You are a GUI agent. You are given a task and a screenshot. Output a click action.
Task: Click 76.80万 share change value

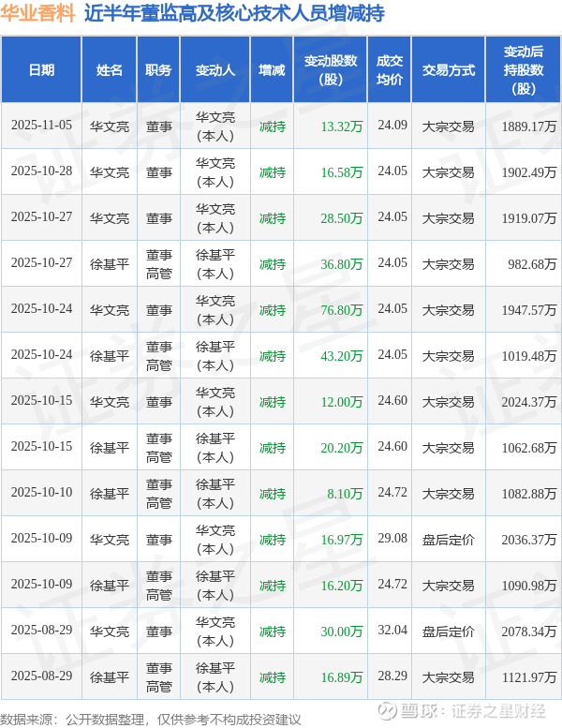point(342,310)
